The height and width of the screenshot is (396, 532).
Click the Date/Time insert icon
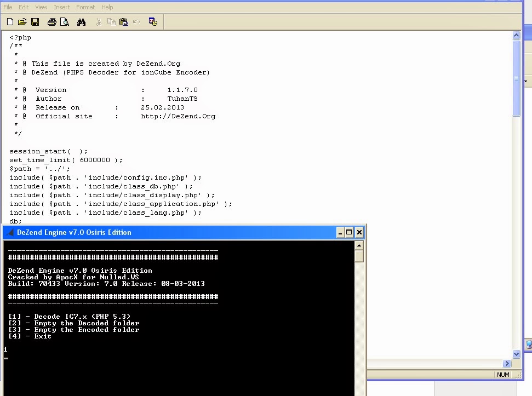153,22
